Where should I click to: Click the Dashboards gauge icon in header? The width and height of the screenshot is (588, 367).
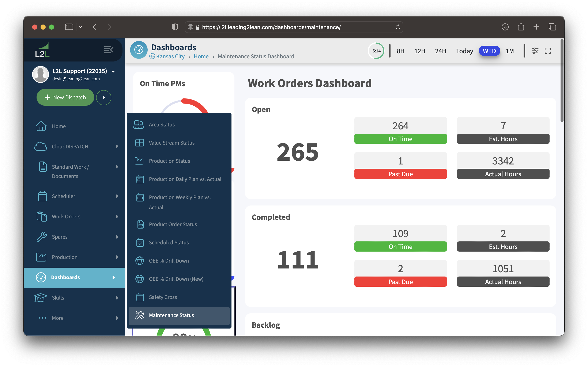(139, 50)
